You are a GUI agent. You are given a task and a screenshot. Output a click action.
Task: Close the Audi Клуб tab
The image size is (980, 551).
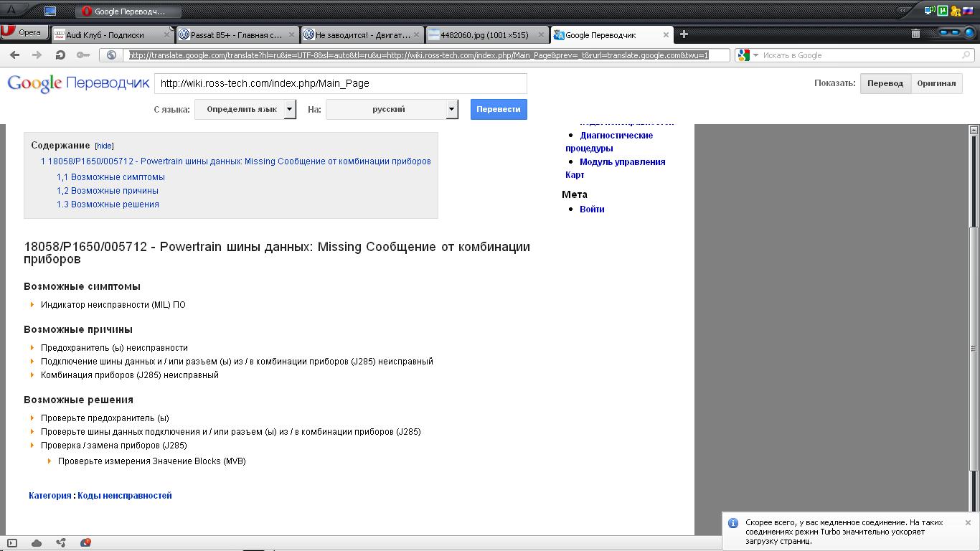click(x=167, y=34)
